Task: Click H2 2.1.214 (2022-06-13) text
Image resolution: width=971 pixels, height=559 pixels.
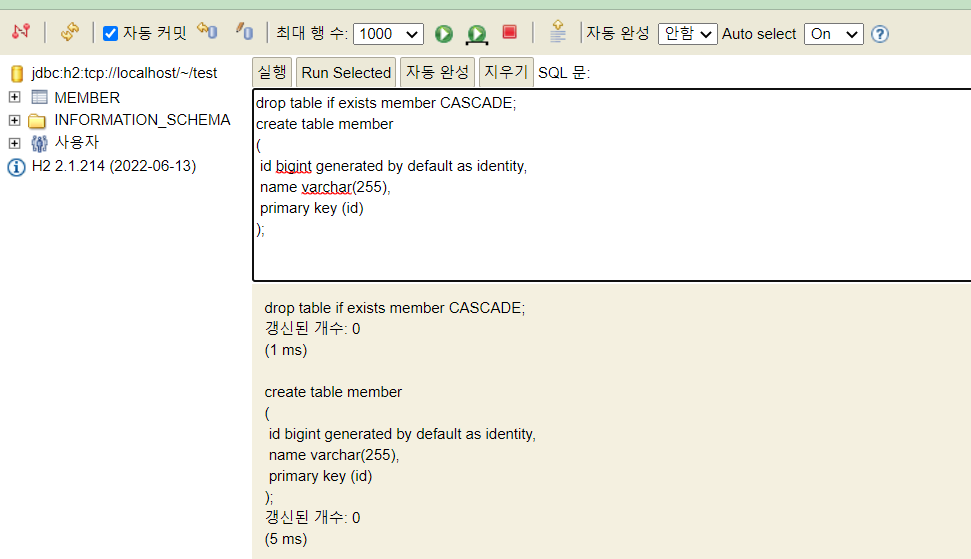Action: [114, 166]
